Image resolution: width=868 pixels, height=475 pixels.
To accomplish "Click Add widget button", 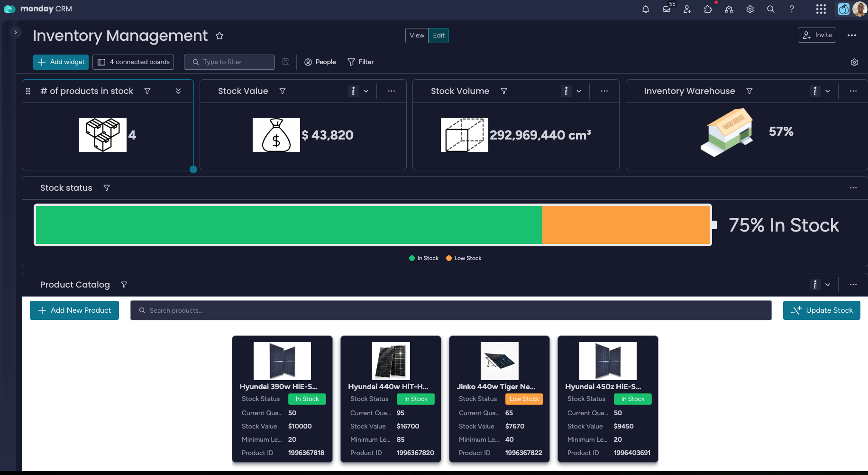I will [61, 62].
